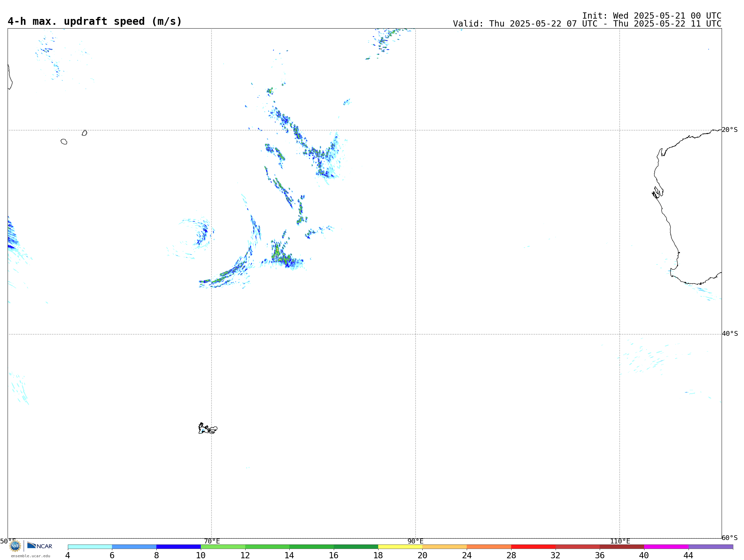This screenshot has height=560, width=744.
Task: Click the title '4-h max. updraft speed (m/s)'
Action: tap(95, 21)
